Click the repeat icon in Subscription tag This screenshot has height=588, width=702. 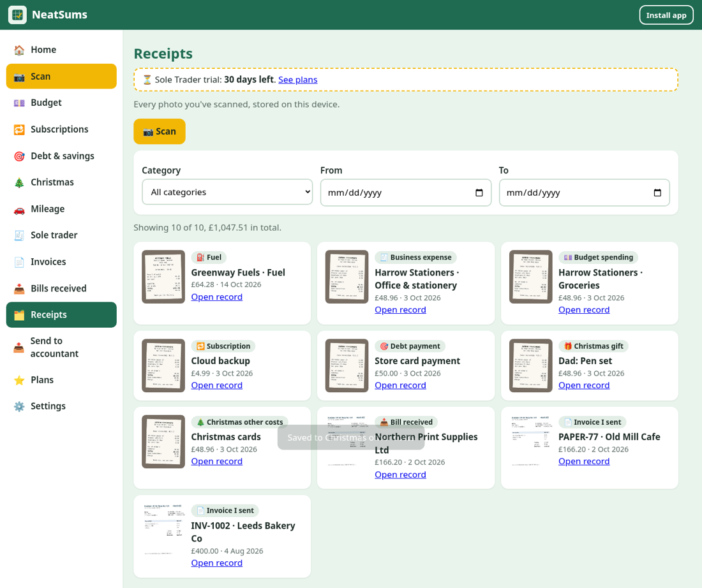point(200,346)
